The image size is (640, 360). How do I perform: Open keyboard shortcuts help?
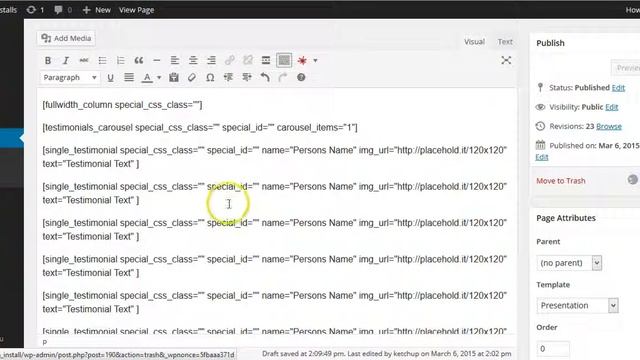pos(301,77)
